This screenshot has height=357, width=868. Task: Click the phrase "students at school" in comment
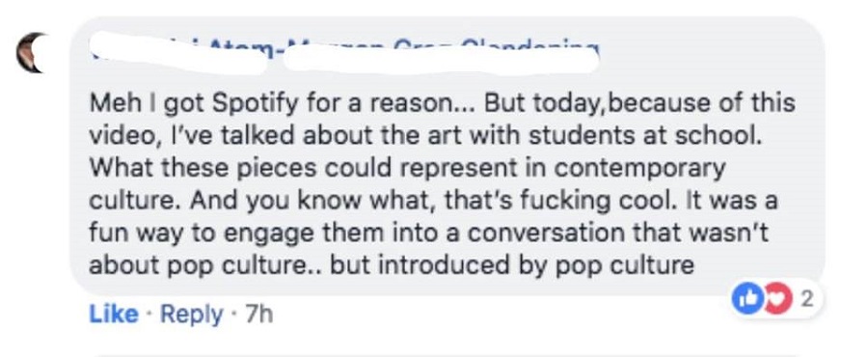642,136
